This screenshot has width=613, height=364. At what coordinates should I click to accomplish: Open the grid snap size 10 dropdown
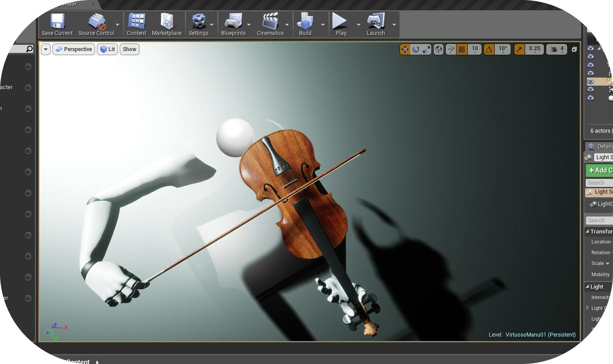(474, 49)
